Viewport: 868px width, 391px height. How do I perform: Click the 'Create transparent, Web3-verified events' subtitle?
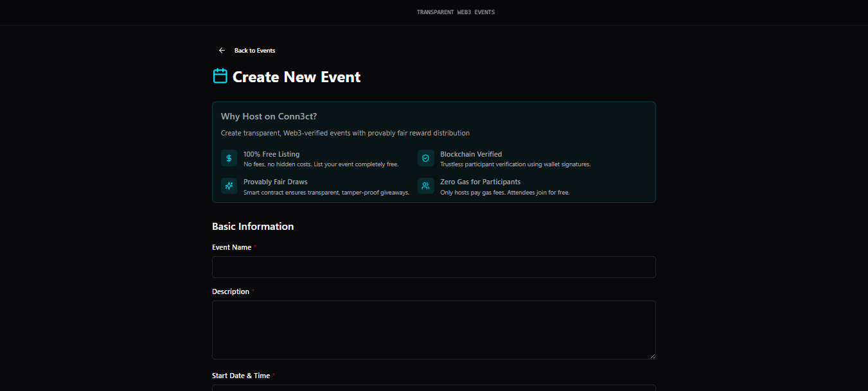pyautogui.click(x=345, y=133)
